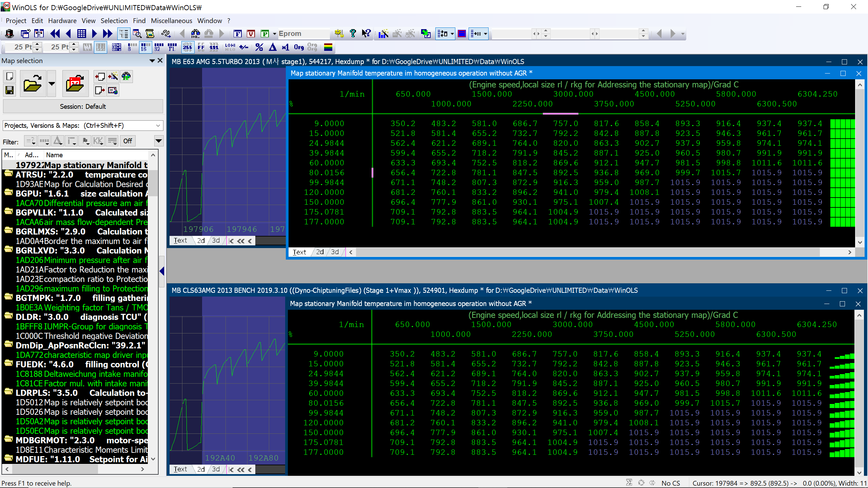Open the Hardware menu
The width and height of the screenshot is (868, 488).
click(x=62, y=21)
